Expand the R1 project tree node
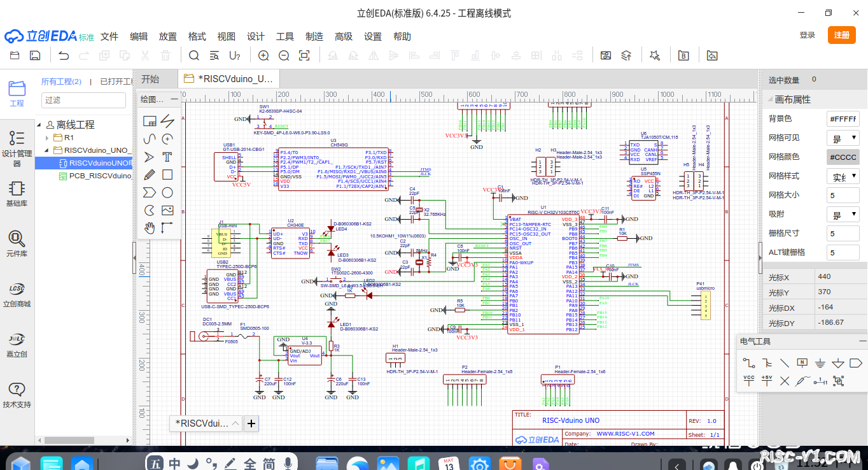 (x=47, y=138)
